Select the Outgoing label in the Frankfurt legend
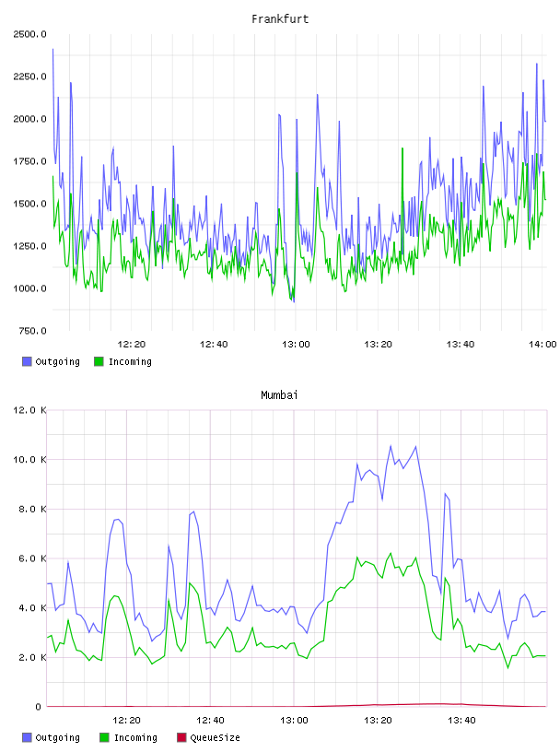Screen dimensions: 560x752 pos(57,361)
